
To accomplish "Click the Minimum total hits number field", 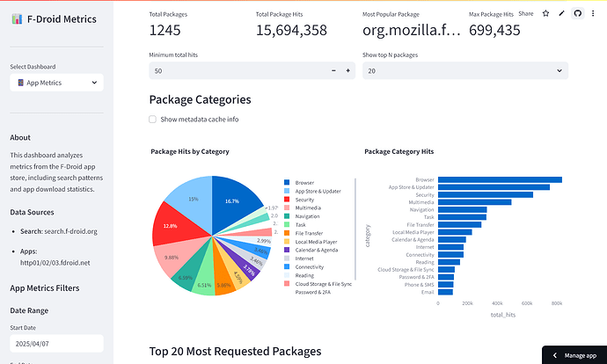I will 238,70.
